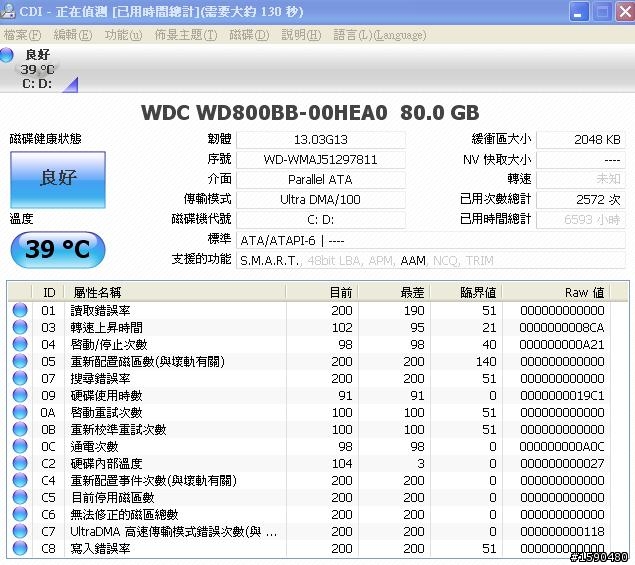Minimize the CDI window
Image resolution: width=635 pixels, height=565 pixels.
tap(579, 11)
